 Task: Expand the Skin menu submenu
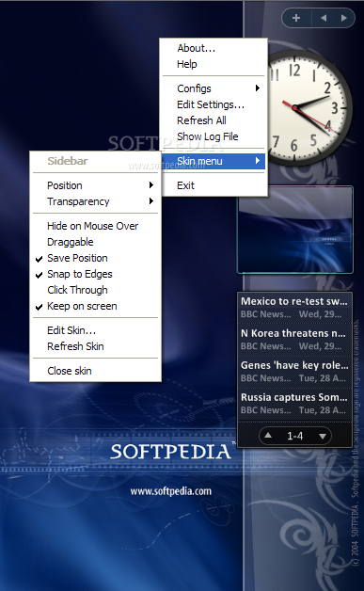[214, 161]
